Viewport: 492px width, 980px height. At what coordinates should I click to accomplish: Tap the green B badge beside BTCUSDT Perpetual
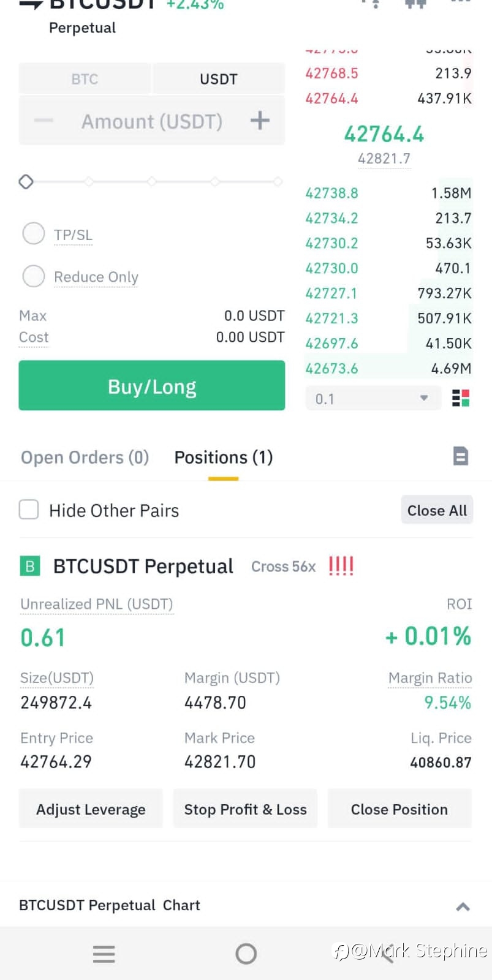tap(30, 566)
